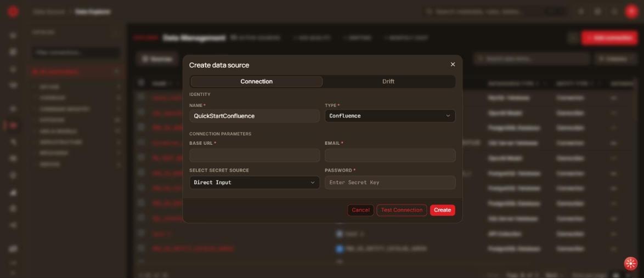The height and width of the screenshot is (278, 644).
Task: Click the Name field containing QuickStartConfluence
Action: 255,116
